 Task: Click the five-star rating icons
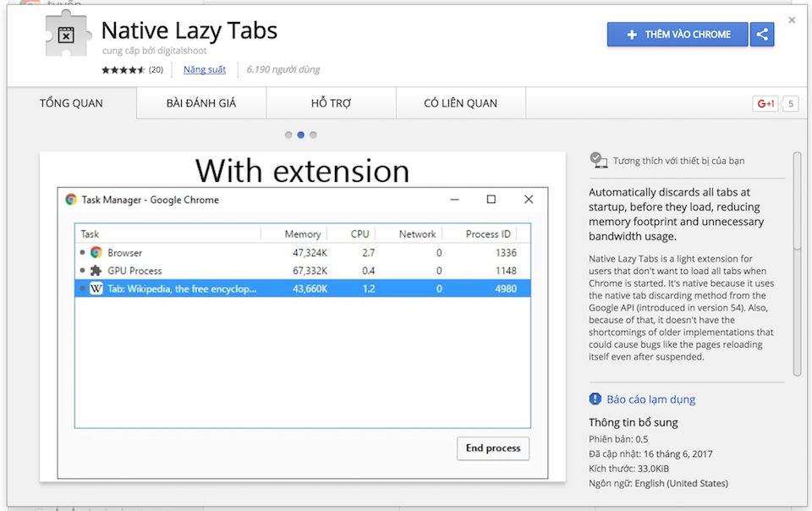click(x=123, y=70)
